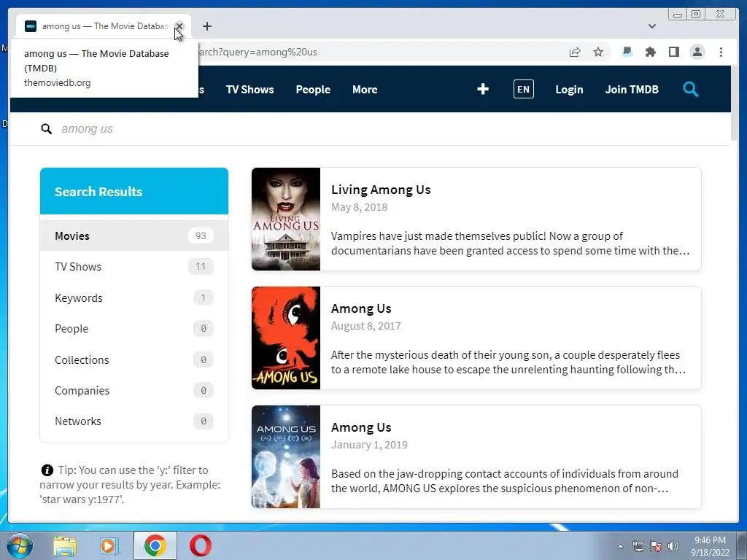This screenshot has height=560, width=747.
Task: Show hidden system tray icons
Action: tap(620, 546)
